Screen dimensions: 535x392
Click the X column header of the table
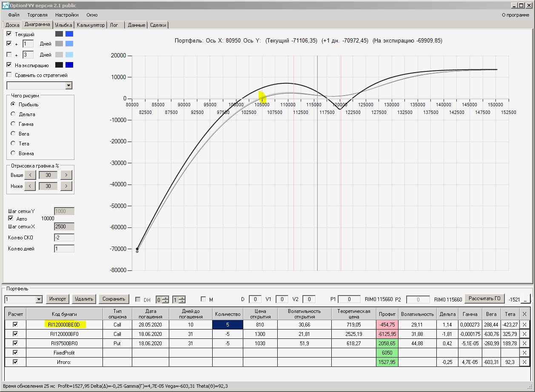pos(524,314)
